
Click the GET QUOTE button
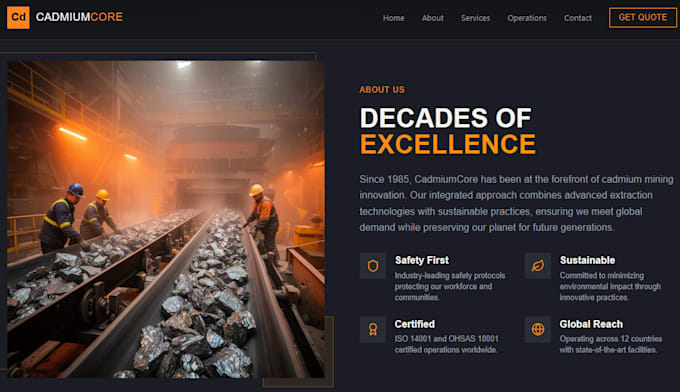(643, 17)
